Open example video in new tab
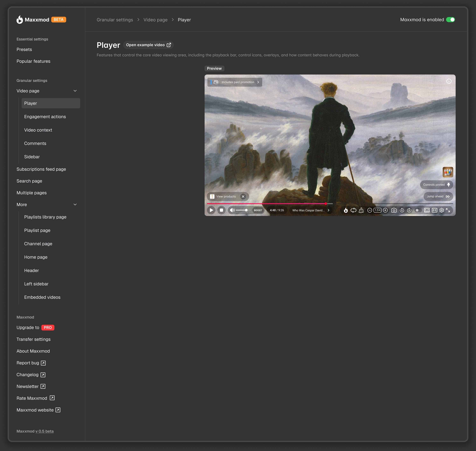 [x=148, y=45]
